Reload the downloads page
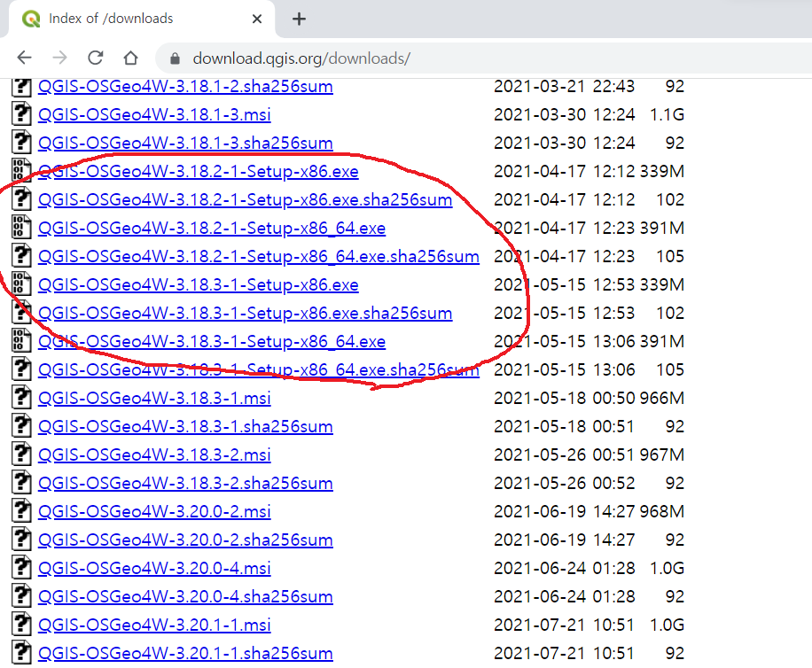This screenshot has height=668, width=812. pyautogui.click(x=95, y=58)
